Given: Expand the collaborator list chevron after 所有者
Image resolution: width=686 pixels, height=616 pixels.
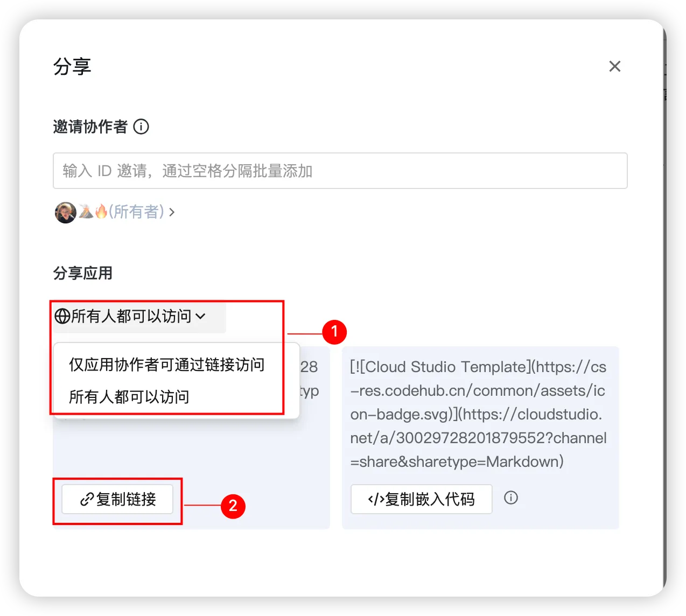Looking at the screenshot, I should 172,212.
